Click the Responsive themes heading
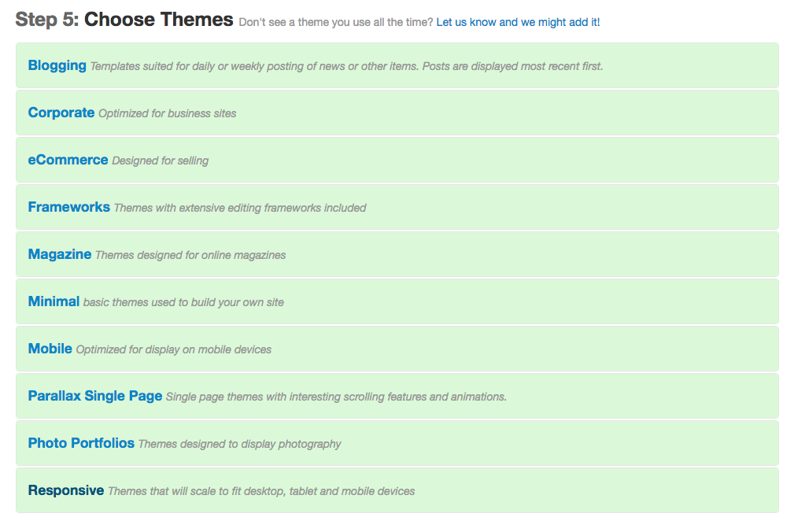Screen dimensions: 794x532 [65, 490]
